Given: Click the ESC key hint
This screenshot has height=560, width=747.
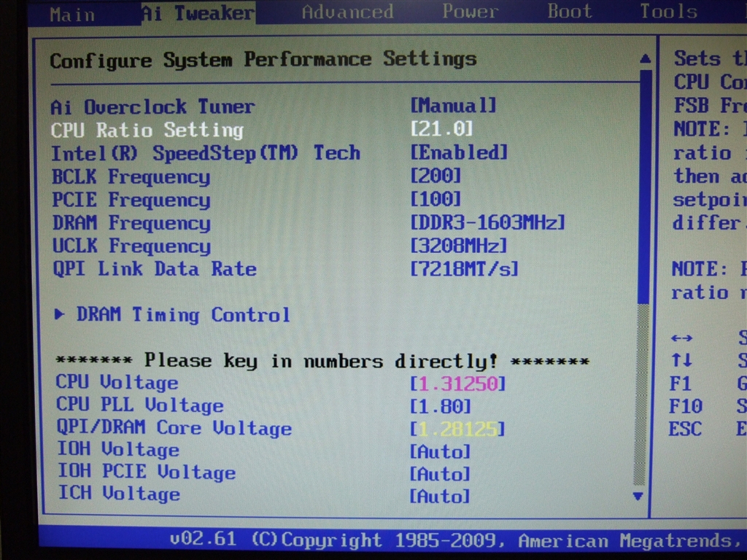Looking at the screenshot, I should 685,429.
